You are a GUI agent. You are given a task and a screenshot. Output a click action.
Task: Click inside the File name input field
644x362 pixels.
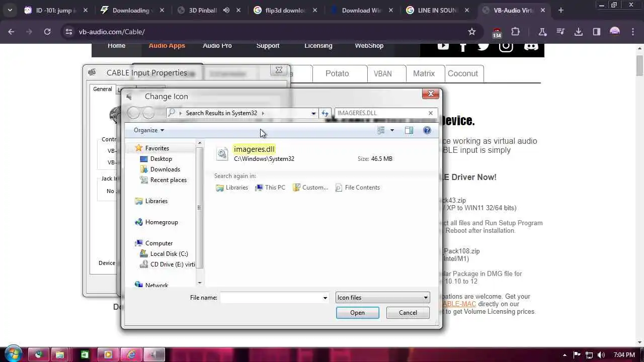coord(270,298)
